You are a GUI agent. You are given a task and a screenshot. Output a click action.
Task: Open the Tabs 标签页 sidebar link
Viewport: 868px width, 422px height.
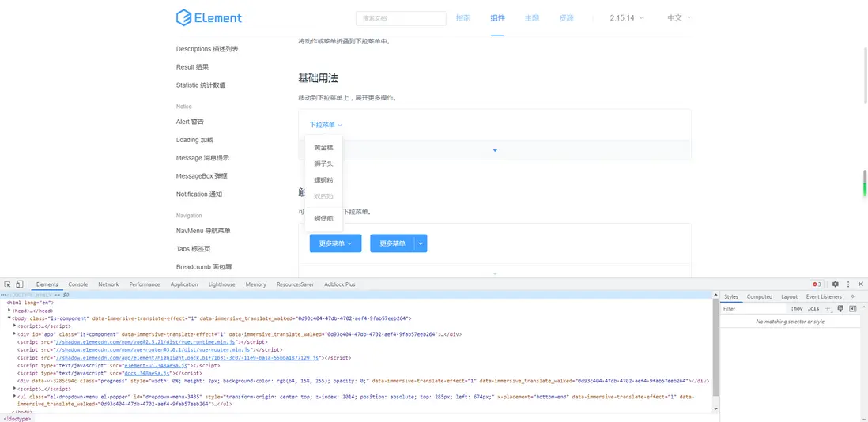193,249
